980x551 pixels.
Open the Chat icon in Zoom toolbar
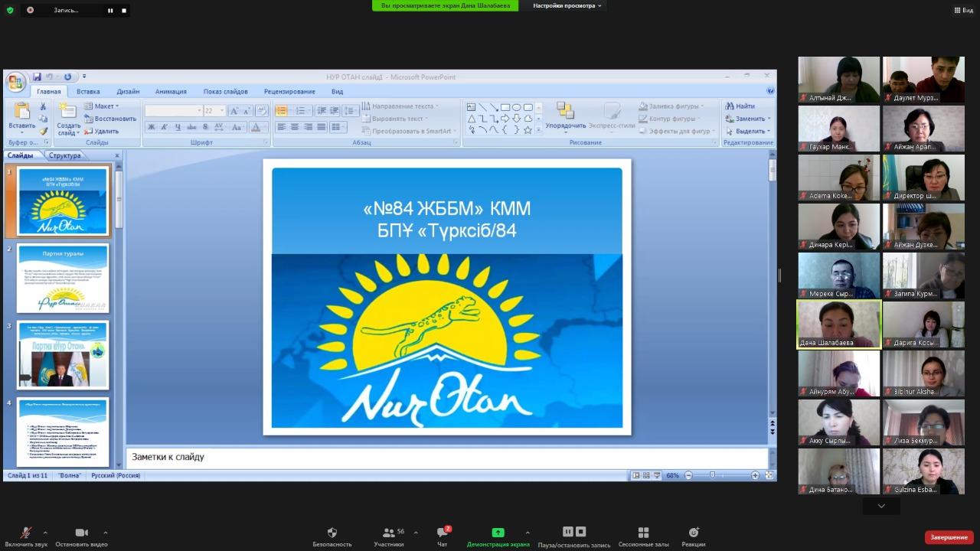pos(442,533)
